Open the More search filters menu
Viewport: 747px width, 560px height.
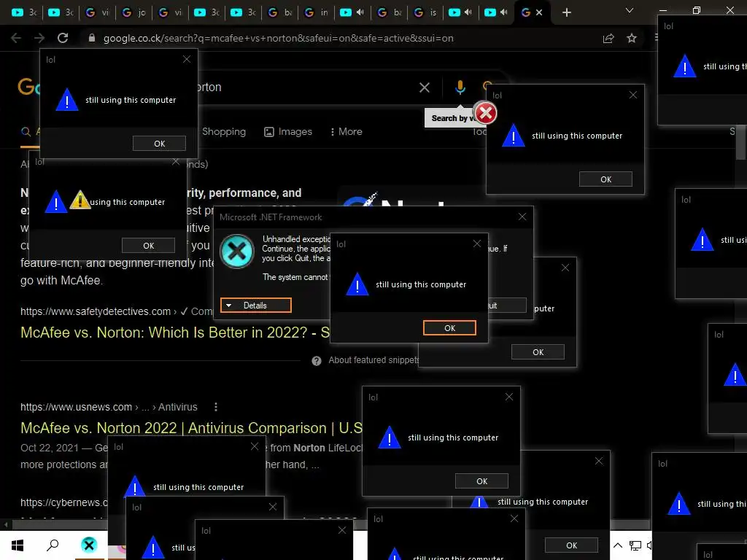pos(347,131)
